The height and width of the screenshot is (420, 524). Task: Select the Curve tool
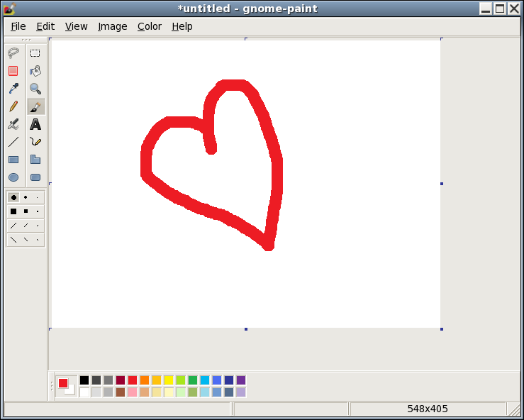[35, 142]
